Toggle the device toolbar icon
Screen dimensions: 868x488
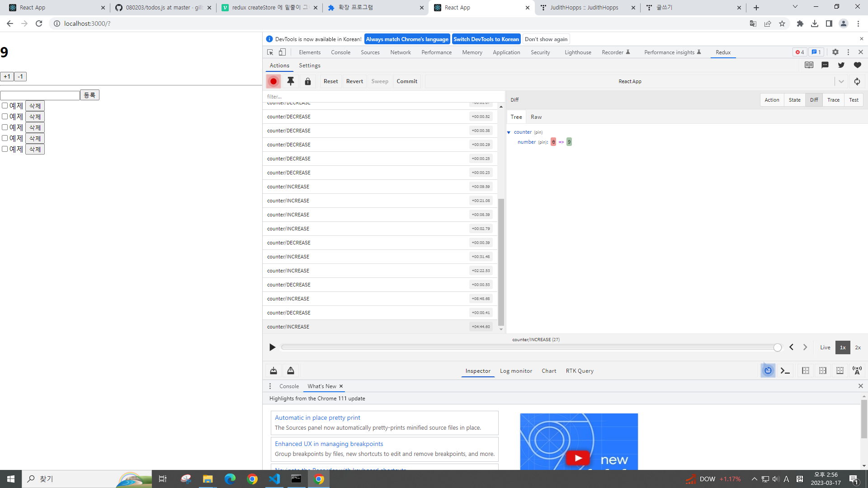(x=282, y=52)
